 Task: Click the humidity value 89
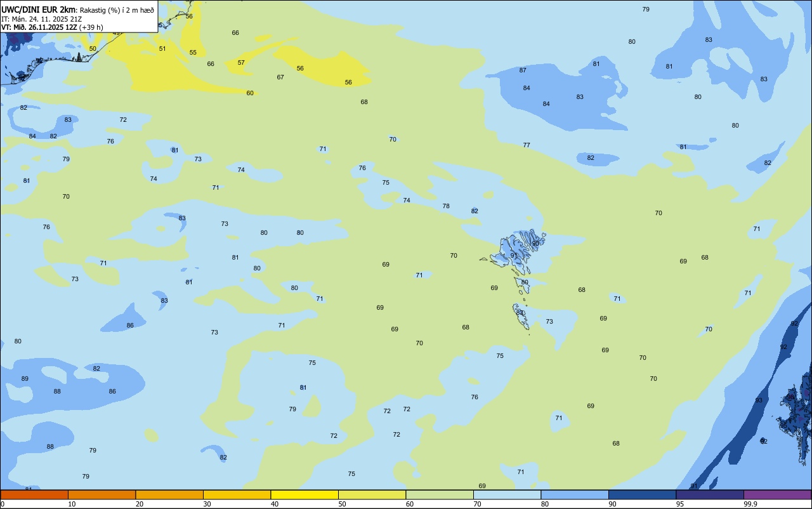(25, 378)
